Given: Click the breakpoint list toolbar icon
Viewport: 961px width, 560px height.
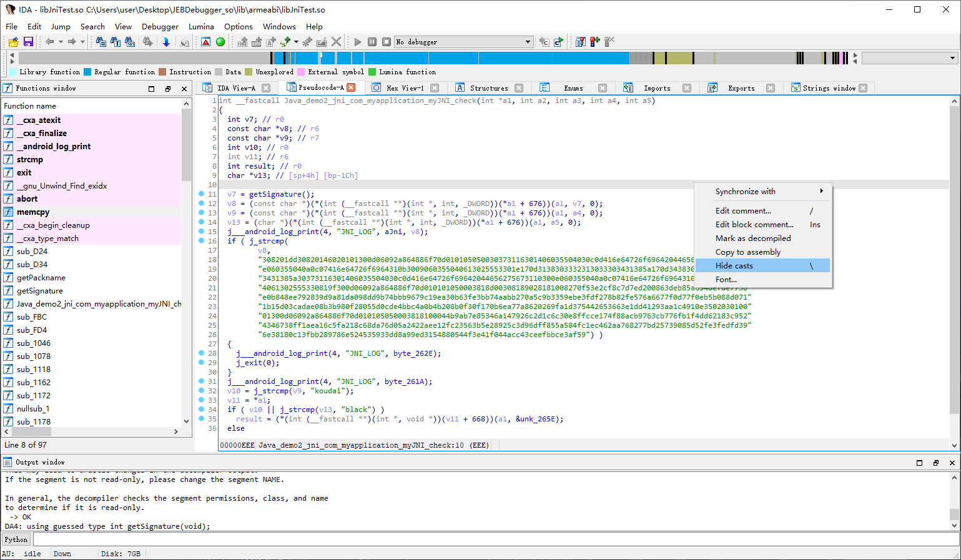Looking at the screenshot, I should pos(580,42).
